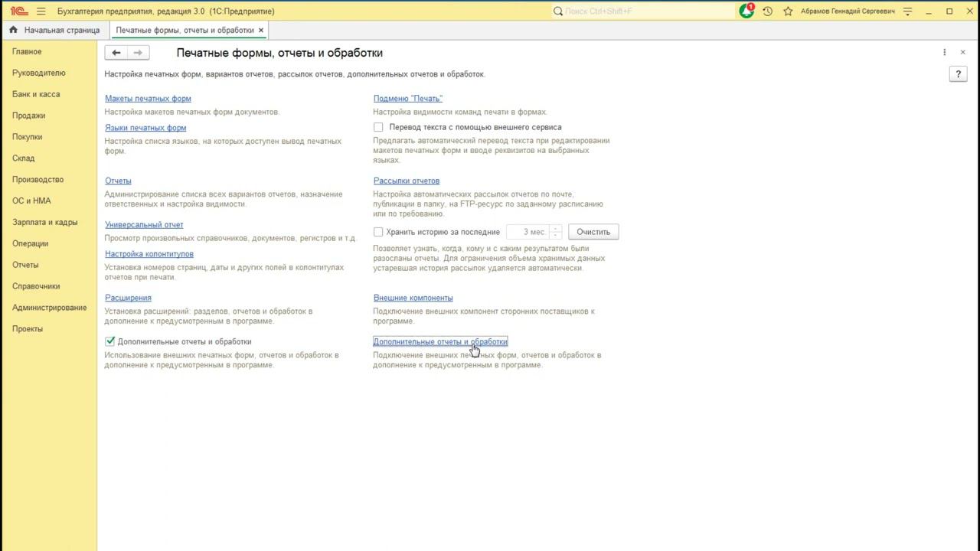Screen dimensions: 980x551
Task: Open the Подменю "Печать" link
Action: tap(408, 99)
